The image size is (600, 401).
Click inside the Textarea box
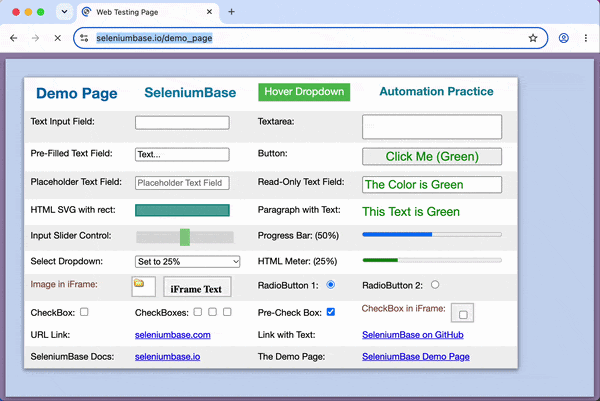[x=432, y=127]
